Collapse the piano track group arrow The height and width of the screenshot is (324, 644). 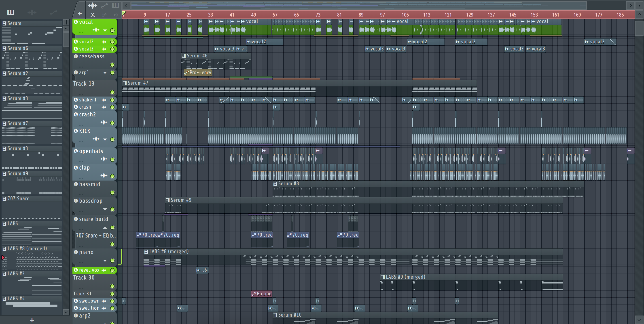[105, 261]
